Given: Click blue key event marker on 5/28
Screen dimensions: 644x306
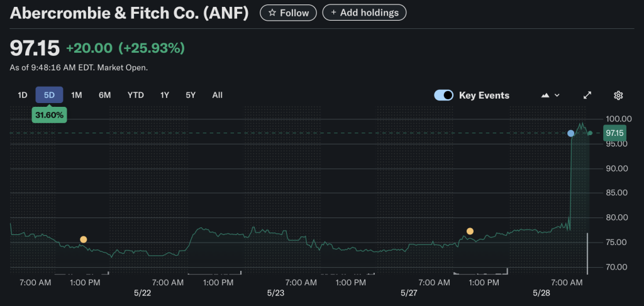Looking at the screenshot, I should tap(570, 133).
